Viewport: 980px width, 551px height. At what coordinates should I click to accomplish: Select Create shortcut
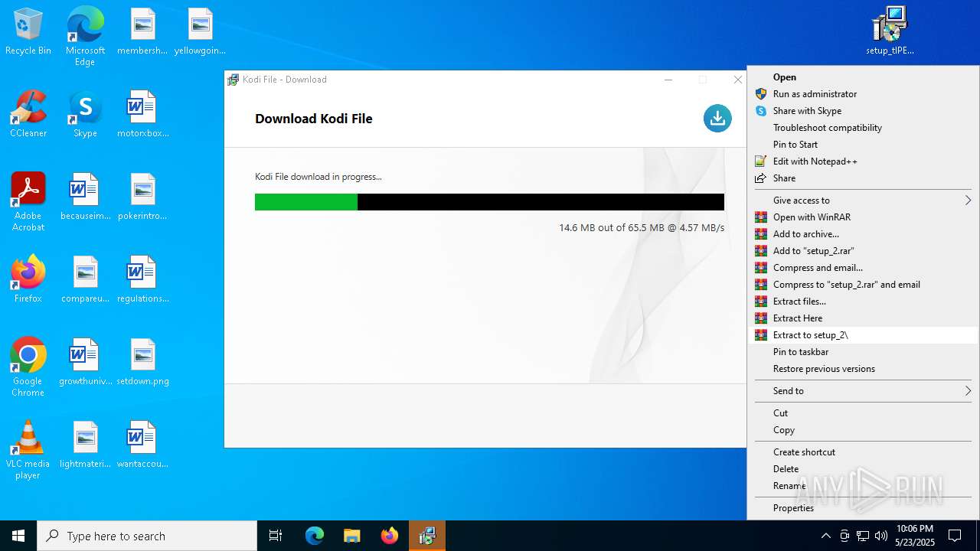click(x=863, y=452)
